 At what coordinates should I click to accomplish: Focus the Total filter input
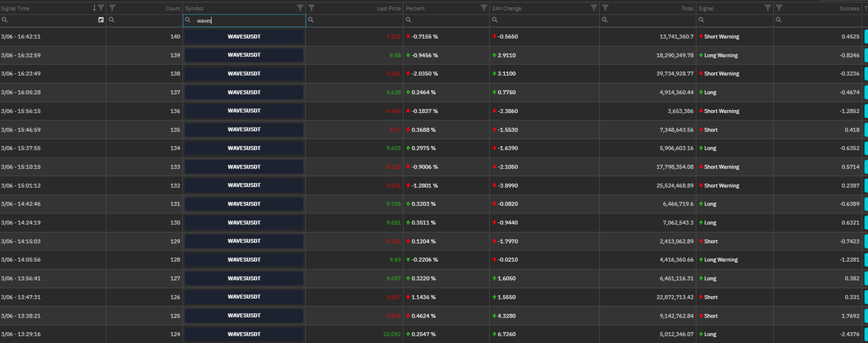pos(647,20)
